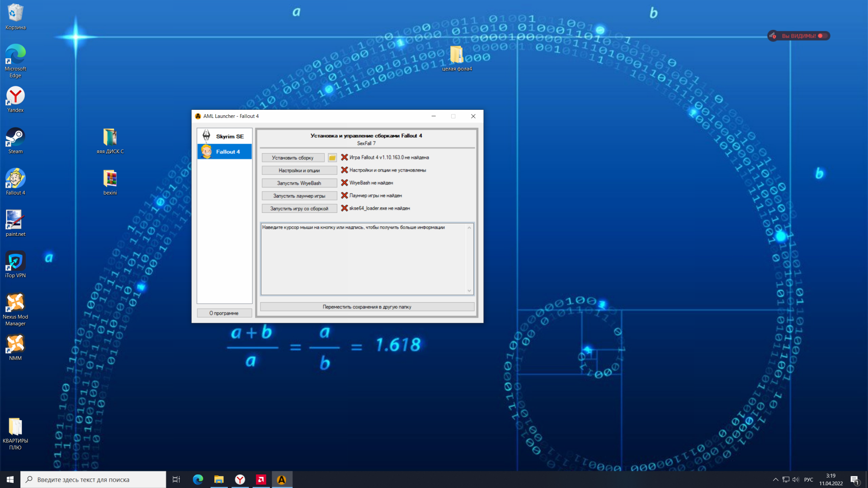
Task: Open the целая фола4 folder on the desktop
Action: click(x=457, y=56)
